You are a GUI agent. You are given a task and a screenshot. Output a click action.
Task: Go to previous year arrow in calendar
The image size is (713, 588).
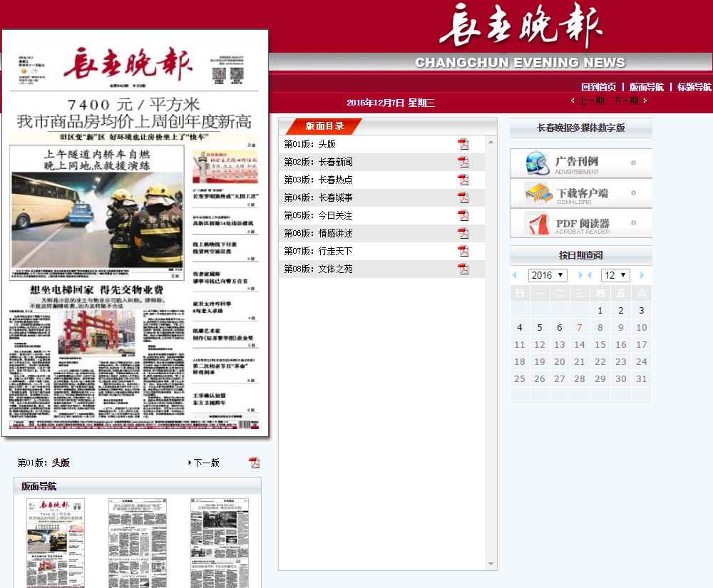pos(515,275)
